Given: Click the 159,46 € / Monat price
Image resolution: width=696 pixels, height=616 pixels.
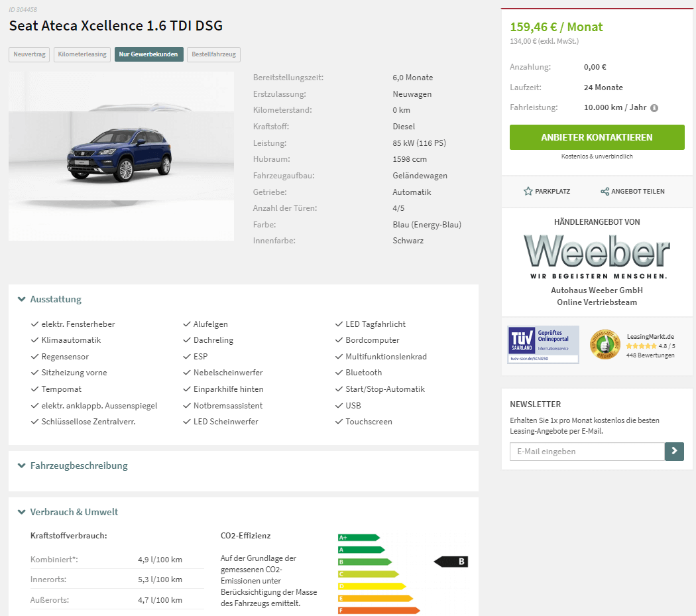Looking at the screenshot, I should click(x=556, y=27).
